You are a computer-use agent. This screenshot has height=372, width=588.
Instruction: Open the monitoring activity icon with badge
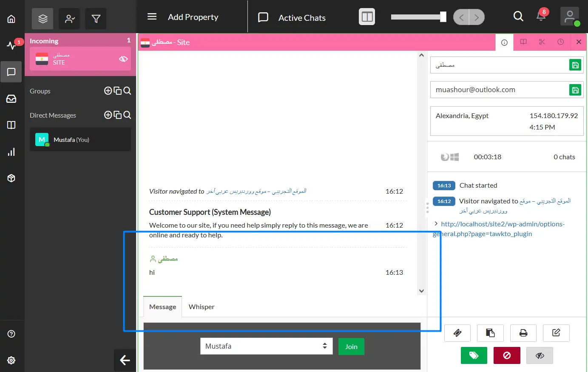[x=11, y=45]
